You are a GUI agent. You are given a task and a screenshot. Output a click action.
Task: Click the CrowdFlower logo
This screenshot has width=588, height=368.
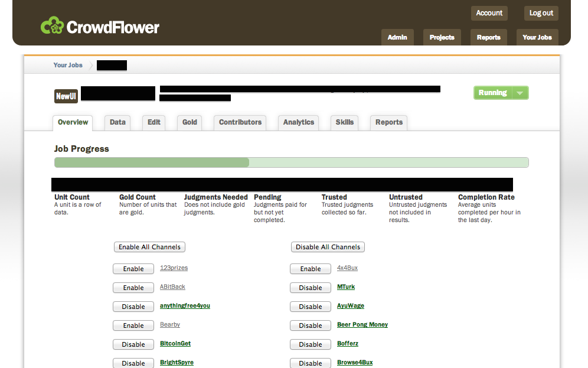coord(100,26)
